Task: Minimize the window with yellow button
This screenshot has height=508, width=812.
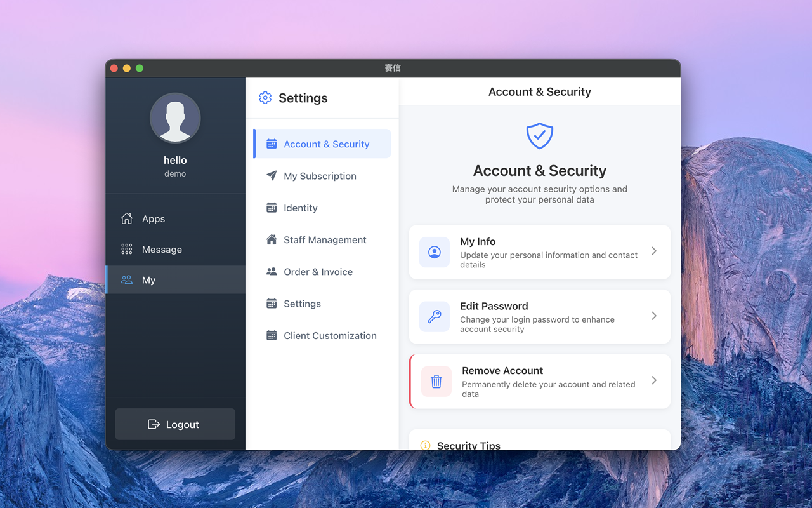Action: (x=127, y=69)
